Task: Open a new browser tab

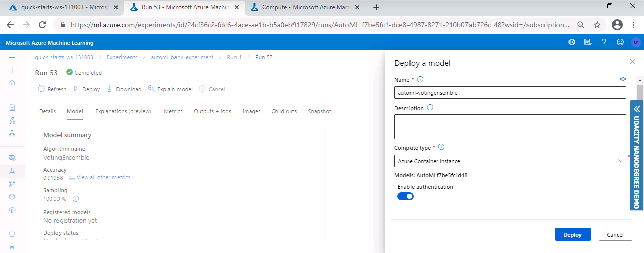Action: coord(376,7)
